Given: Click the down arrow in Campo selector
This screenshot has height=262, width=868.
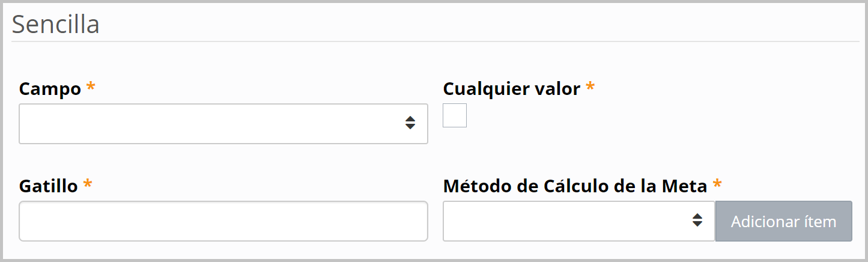Looking at the screenshot, I should click(410, 127).
